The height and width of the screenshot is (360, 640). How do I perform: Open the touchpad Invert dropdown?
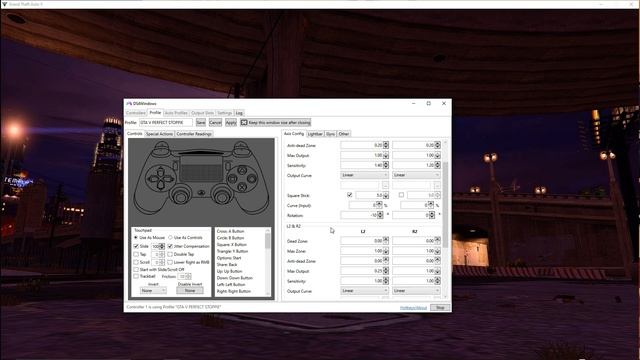153,290
